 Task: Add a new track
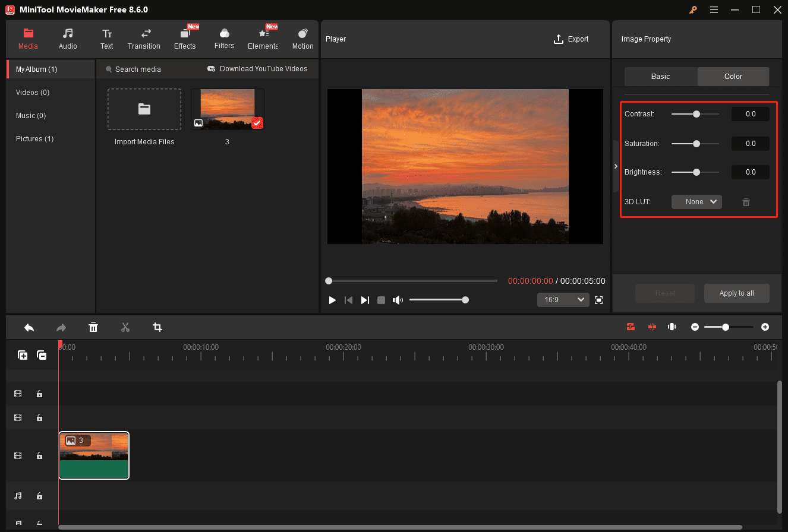[23, 355]
